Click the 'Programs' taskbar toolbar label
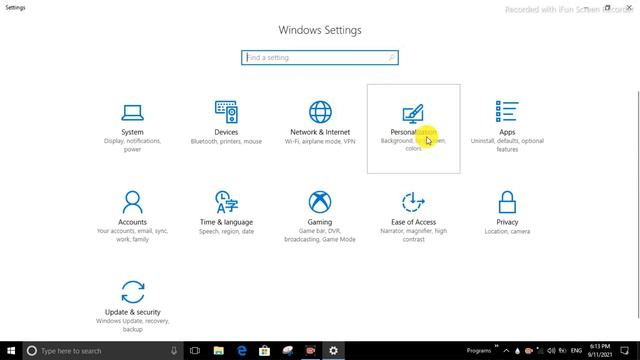The height and width of the screenshot is (360, 640). click(479, 351)
